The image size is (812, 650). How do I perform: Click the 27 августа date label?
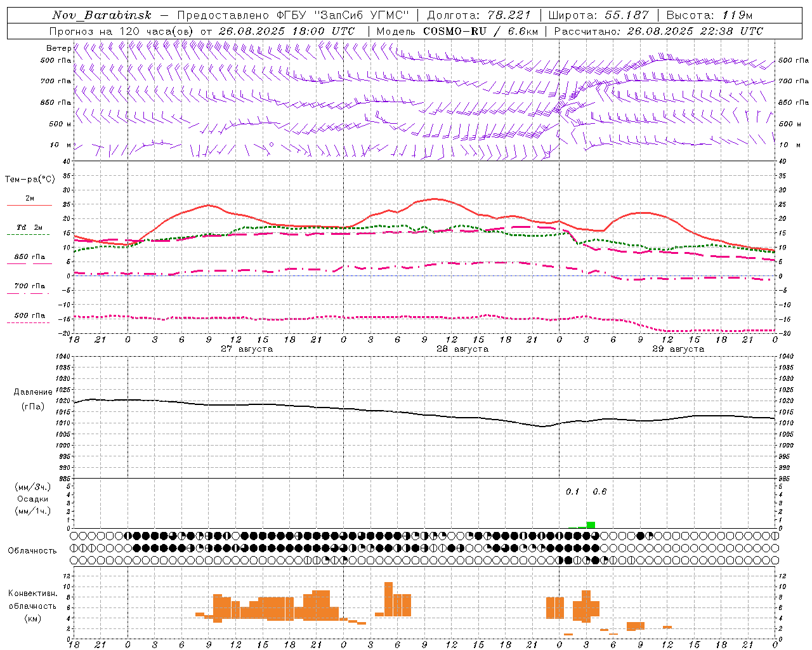(x=247, y=349)
